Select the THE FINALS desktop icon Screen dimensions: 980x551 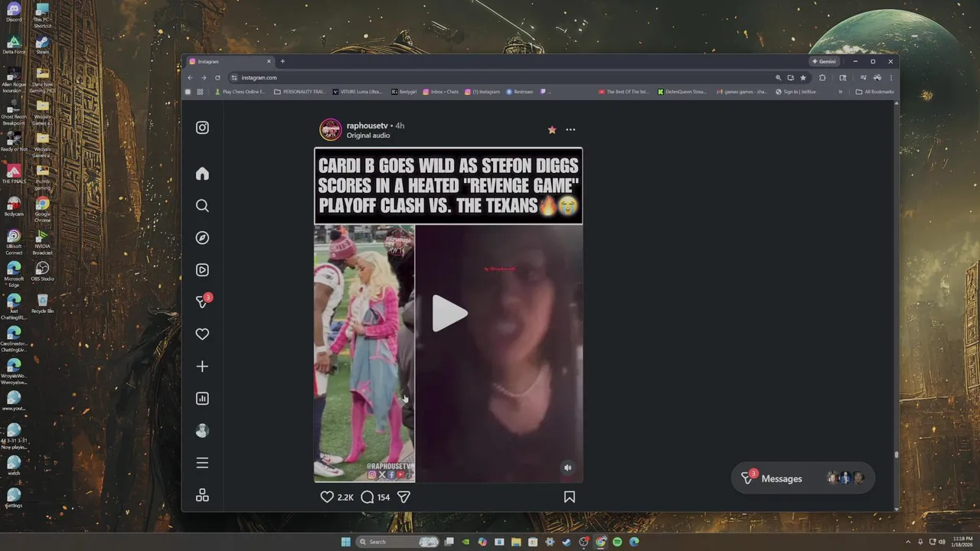[14, 174]
